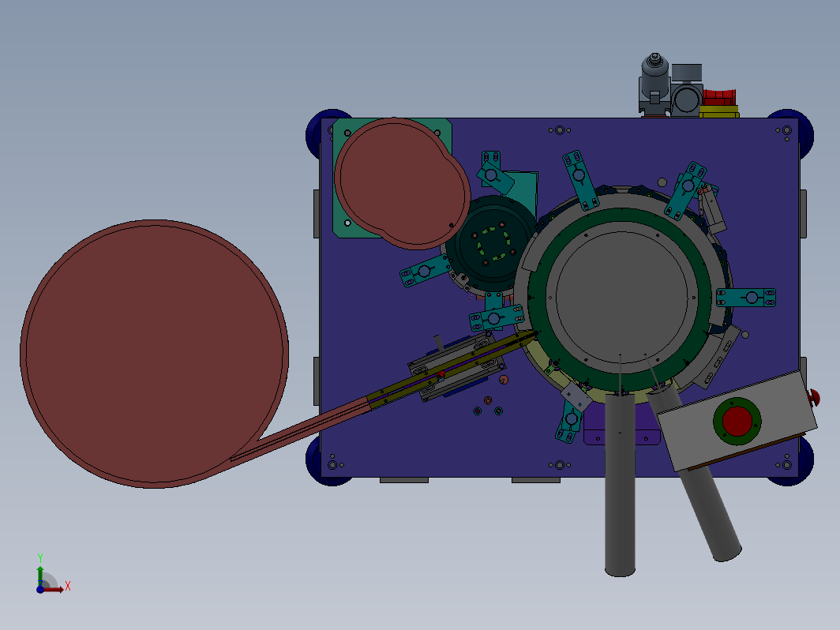
Task: Select the red block component at the top edge
Action: [x=719, y=98]
